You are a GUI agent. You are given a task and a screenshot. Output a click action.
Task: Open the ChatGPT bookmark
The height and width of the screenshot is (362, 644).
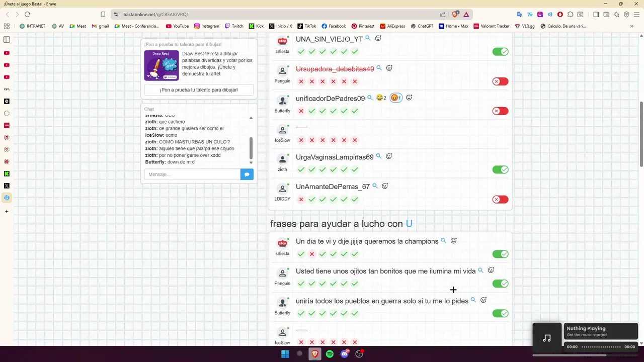[x=422, y=26]
